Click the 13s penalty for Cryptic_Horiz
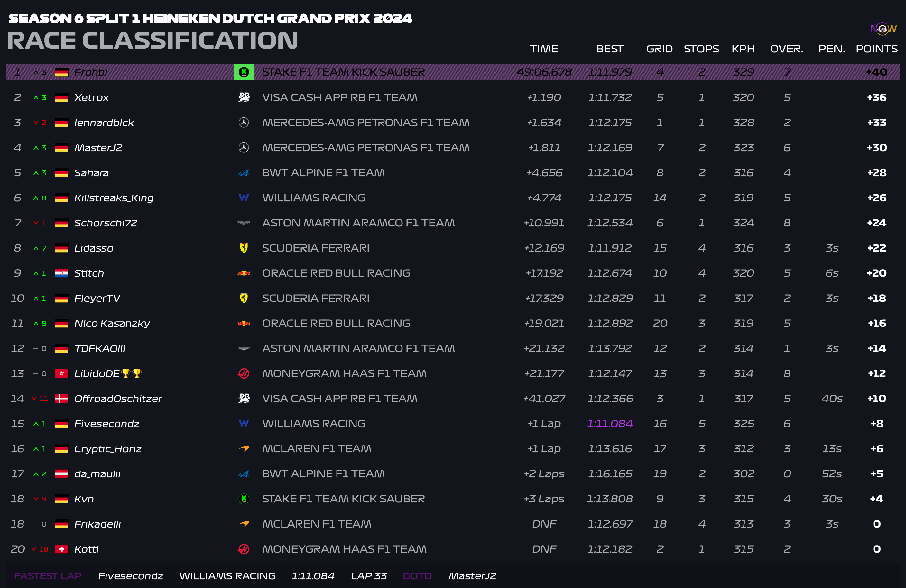The width and height of the screenshot is (906, 588). (x=832, y=449)
